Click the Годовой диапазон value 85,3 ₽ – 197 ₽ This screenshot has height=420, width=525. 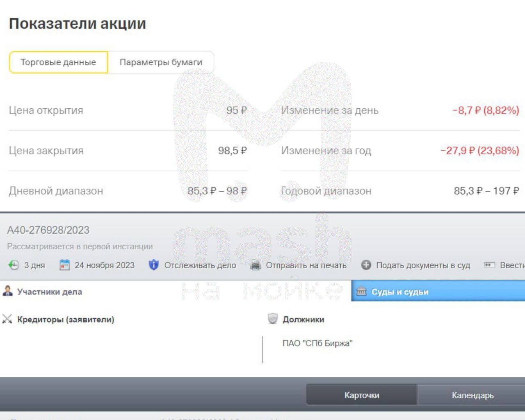pyautogui.click(x=486, y=191)
